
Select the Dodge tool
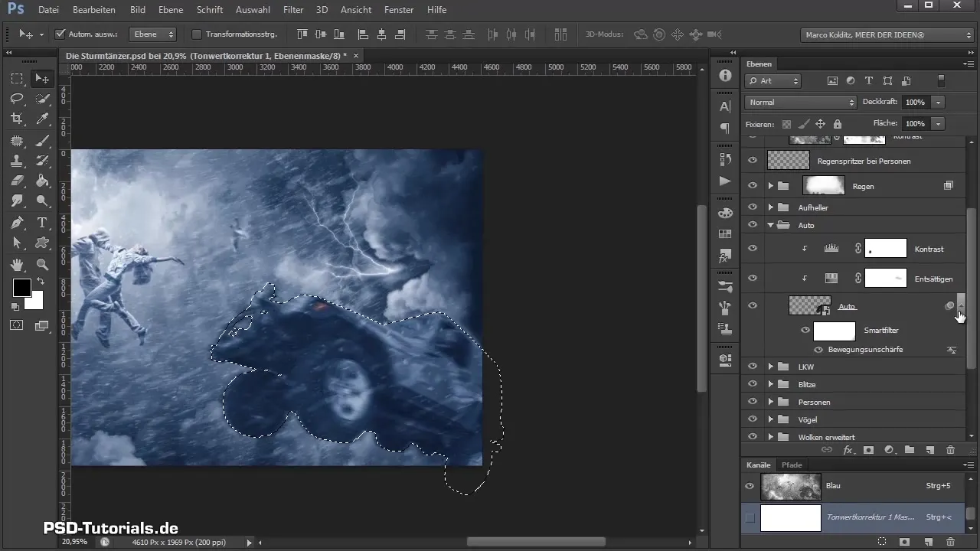[42, 202]
